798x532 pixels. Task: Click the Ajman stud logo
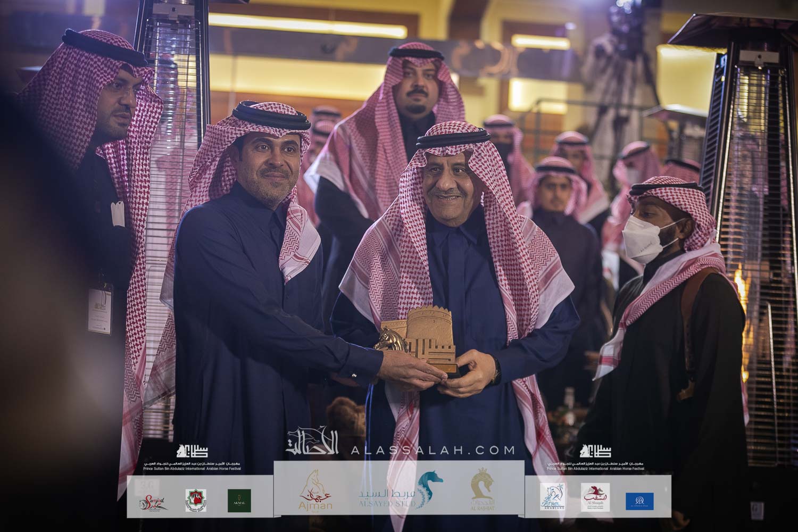tap(316, 491)
